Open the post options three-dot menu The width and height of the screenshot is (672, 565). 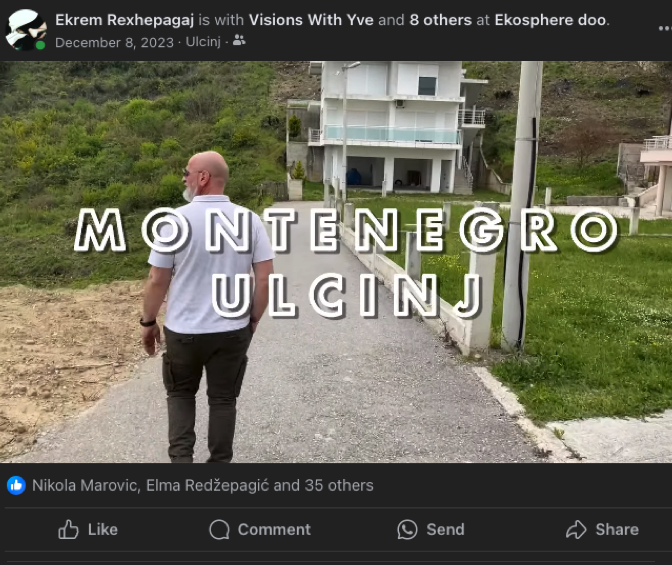665,28
